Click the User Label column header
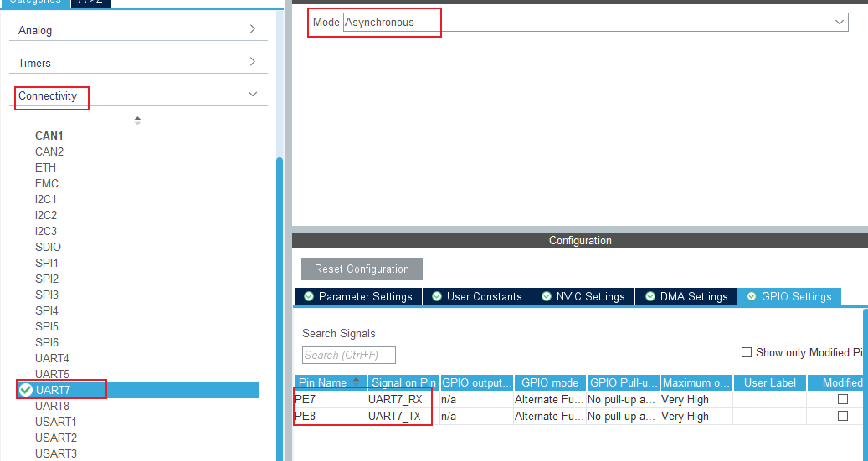Viewport: 868px width, 461px height. pos(770,382)
